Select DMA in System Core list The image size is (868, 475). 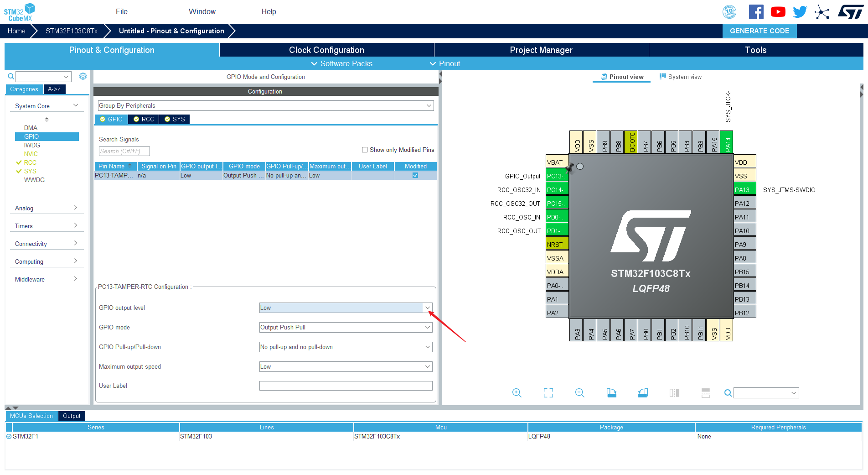tap(31, 128)
